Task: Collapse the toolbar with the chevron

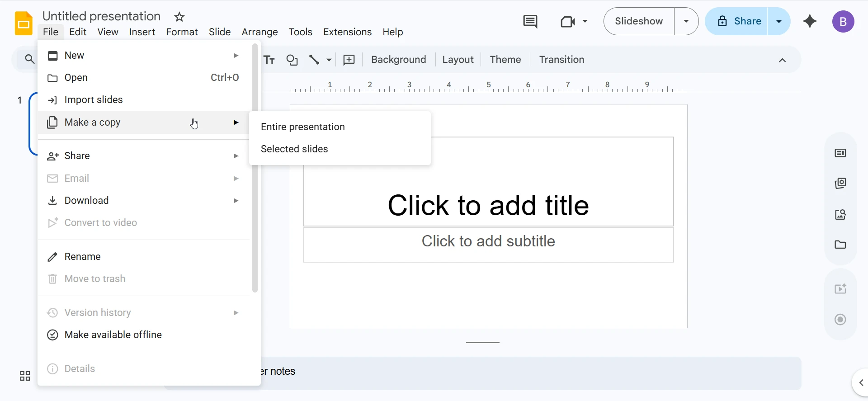Action: coord(783,60)
